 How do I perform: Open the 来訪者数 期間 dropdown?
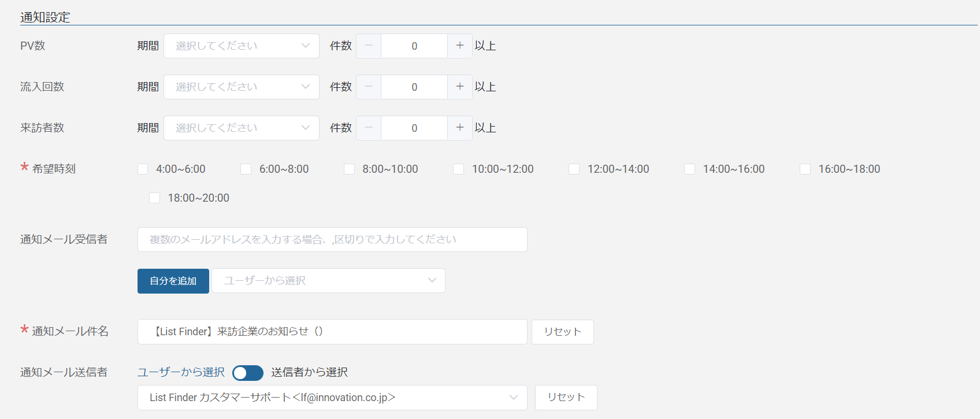click(242, 128)
